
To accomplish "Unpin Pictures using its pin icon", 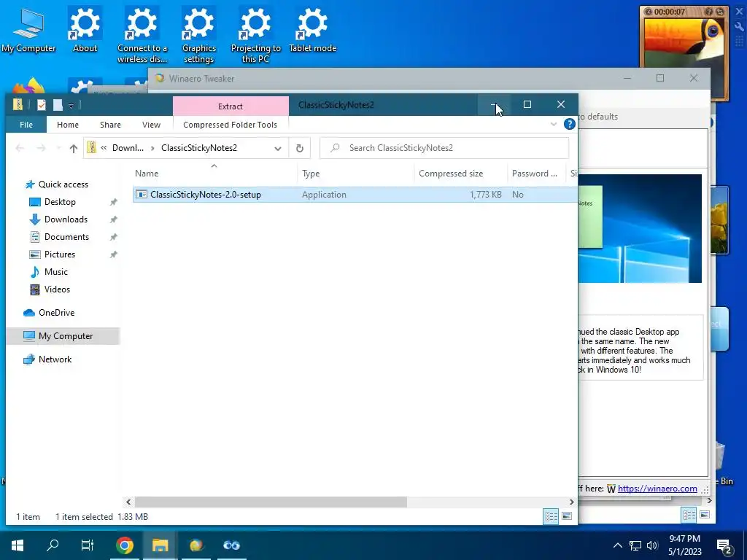I will 113,254.
